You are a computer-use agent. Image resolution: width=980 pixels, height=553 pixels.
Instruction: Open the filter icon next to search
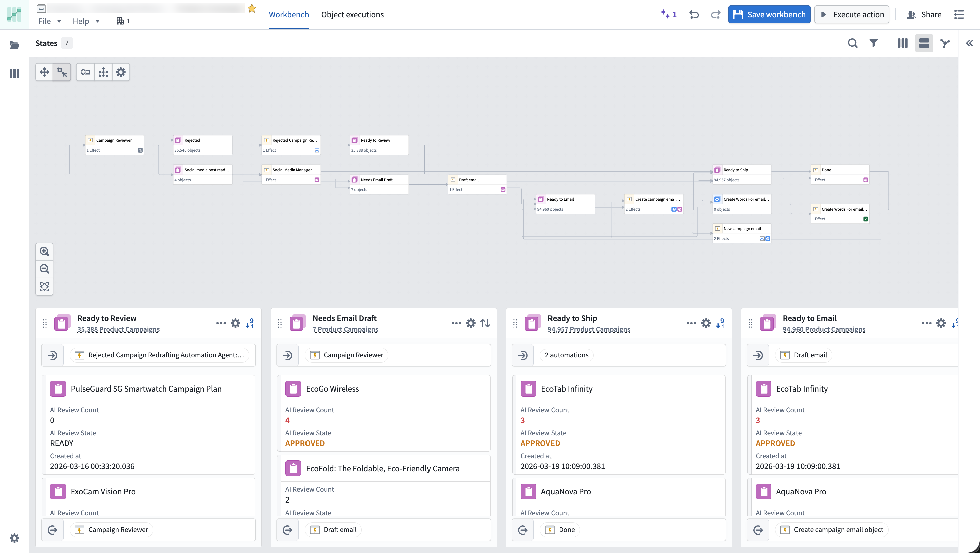pyautogui.click(x=874, y=43)
